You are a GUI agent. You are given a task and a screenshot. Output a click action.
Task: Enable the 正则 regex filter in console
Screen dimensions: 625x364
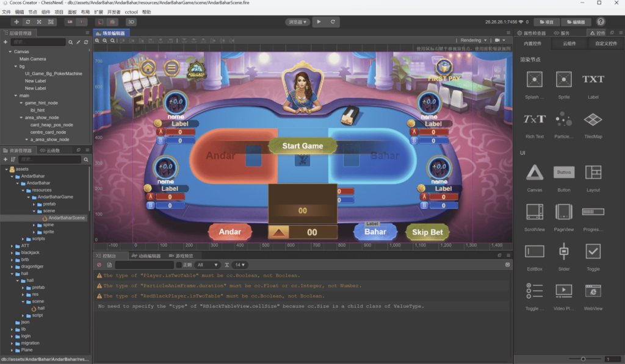pyautogui.click(x=179, y=265)
